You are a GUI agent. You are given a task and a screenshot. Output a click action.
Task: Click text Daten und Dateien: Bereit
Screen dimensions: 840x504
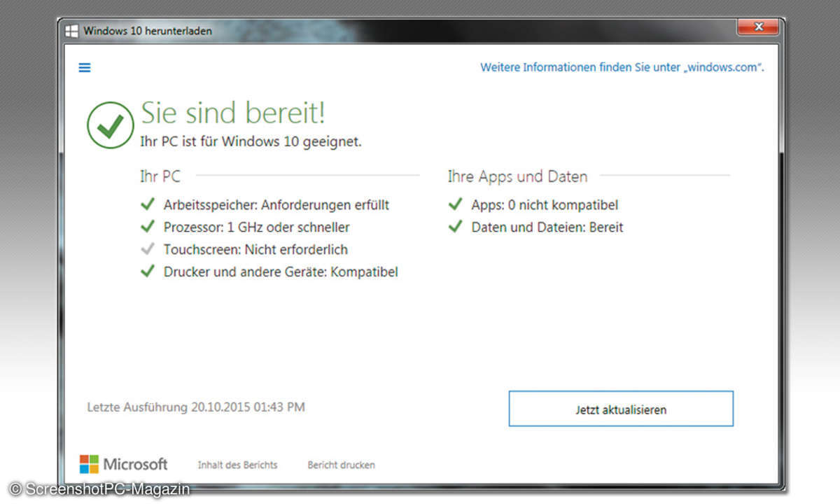547,227
